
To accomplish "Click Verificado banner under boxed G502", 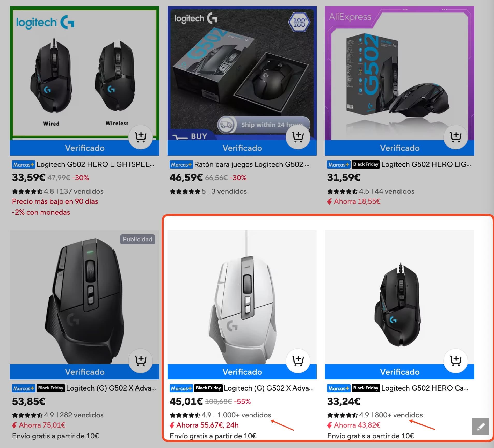I will click(x=242, y=148).
